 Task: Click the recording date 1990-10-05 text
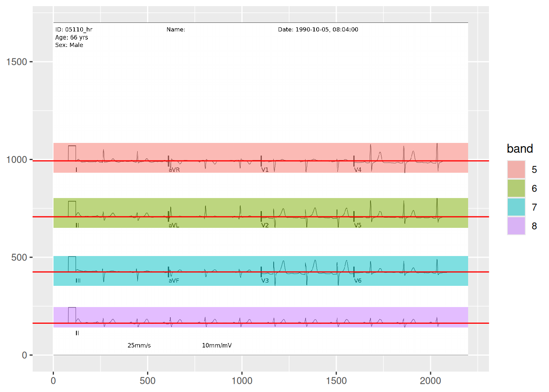click(318, 29)
